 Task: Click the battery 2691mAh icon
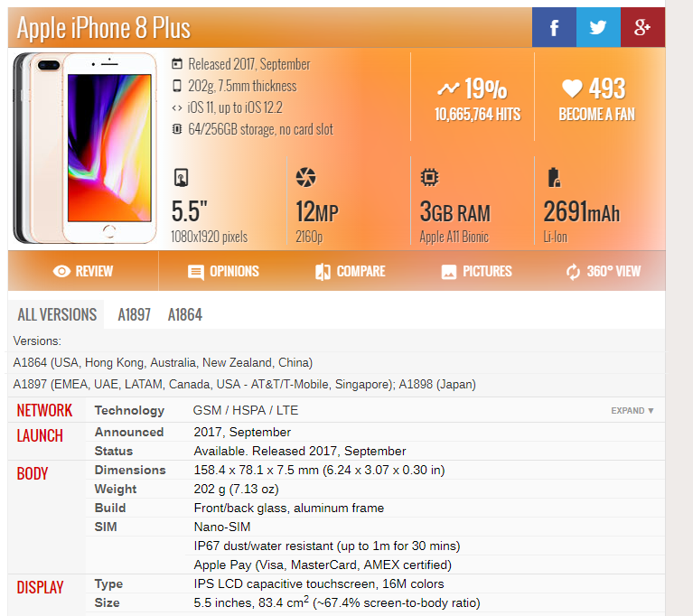click(x=553, y=177)
